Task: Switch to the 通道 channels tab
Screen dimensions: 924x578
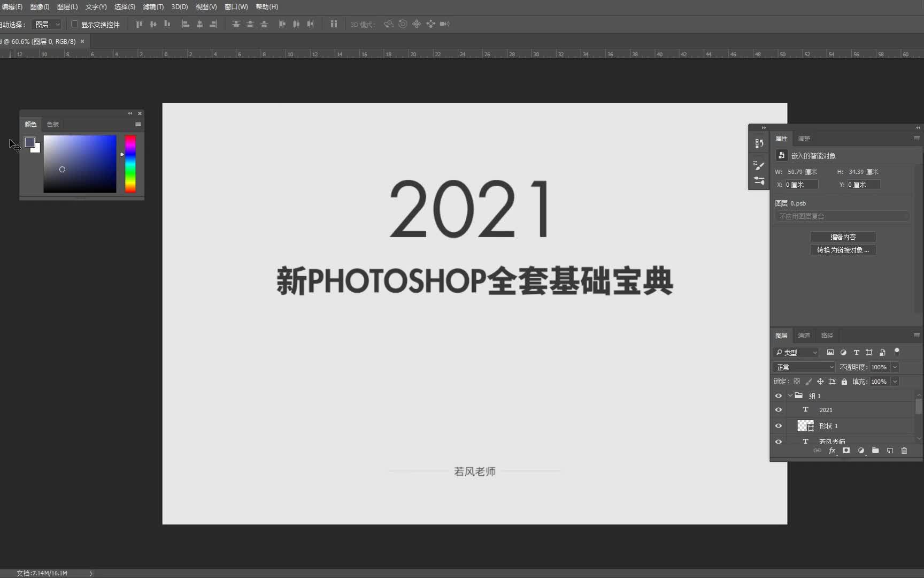Action: tap(804, 336)
